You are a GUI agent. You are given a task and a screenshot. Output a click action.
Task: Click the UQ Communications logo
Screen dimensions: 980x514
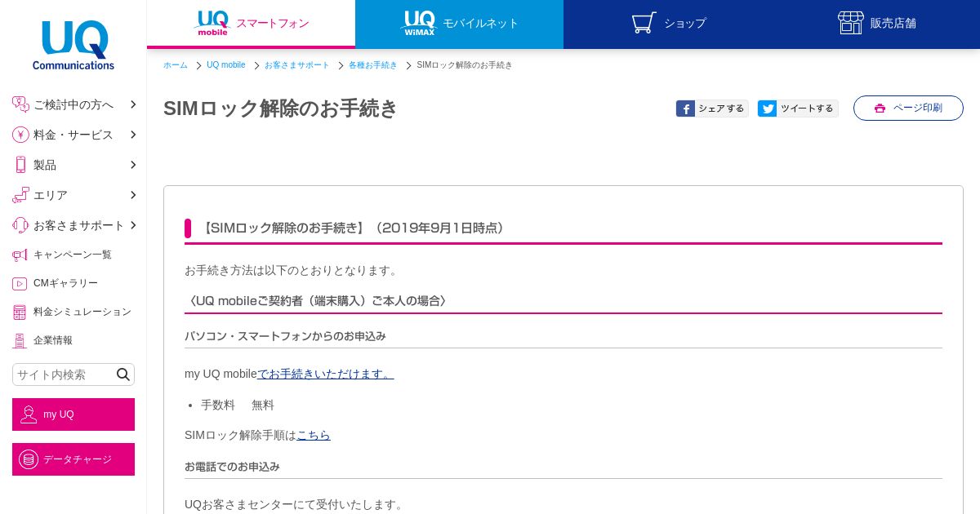73,45
